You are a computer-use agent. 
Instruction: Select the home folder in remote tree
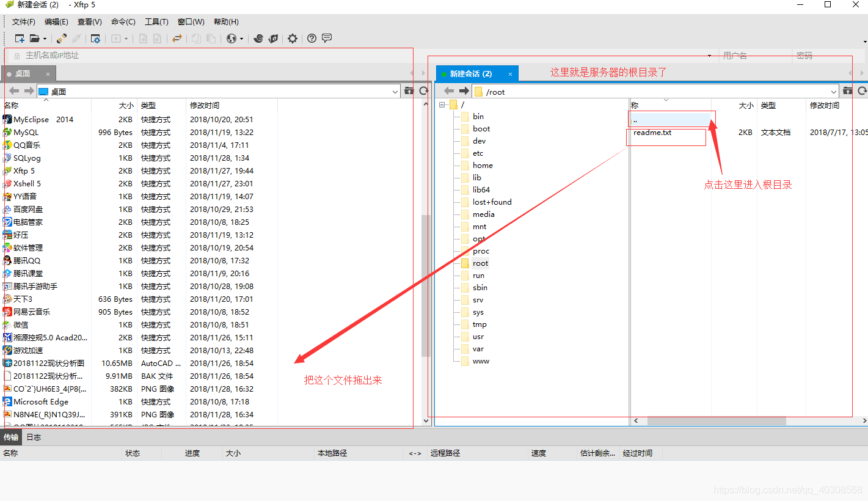pyautogui.click(x=483, y=166)
